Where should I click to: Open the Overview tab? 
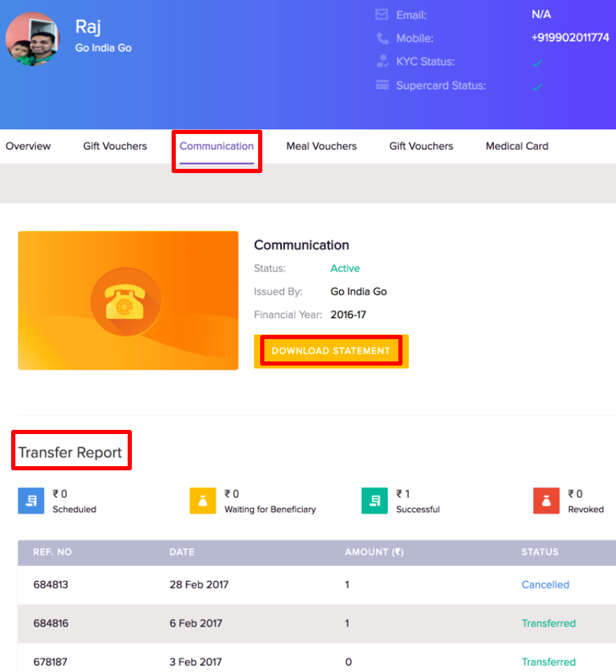tap(28, 146)
